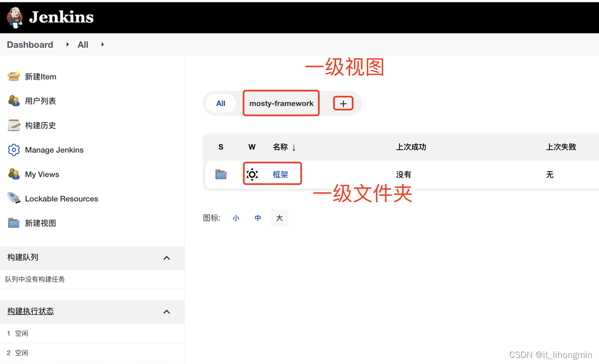599x364 pixels.
Task: Open the 构建执行状态 heading link
Action: [x=30, y=311]
